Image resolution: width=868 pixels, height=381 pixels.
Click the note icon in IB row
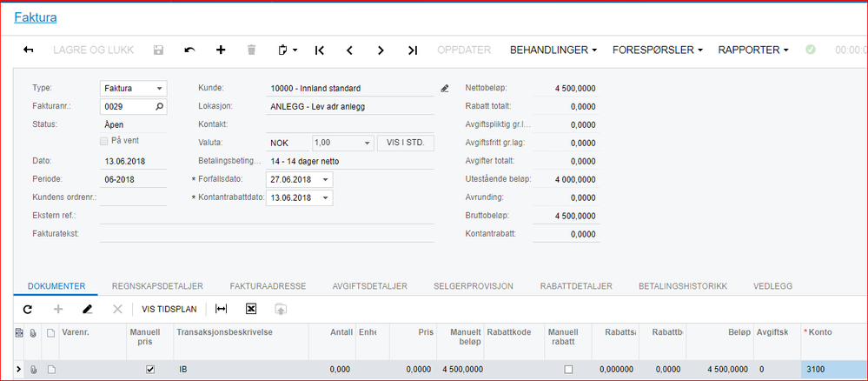click(x=51, y=370)
